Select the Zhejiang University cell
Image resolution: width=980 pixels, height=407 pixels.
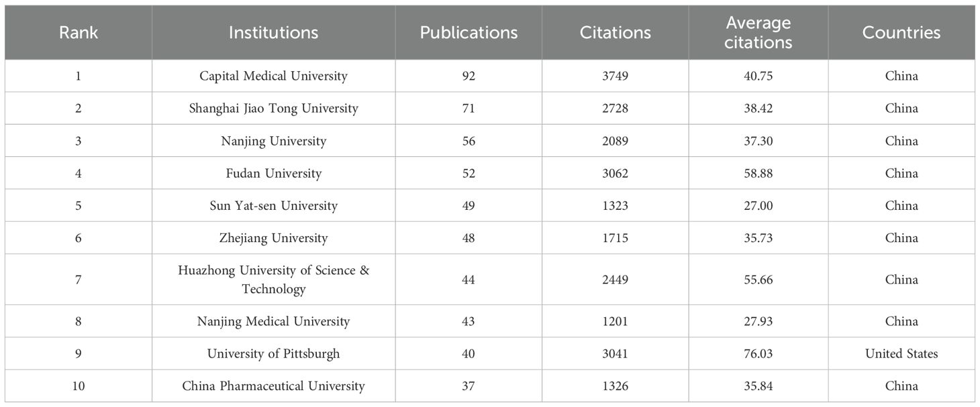[x=273, y=238]
